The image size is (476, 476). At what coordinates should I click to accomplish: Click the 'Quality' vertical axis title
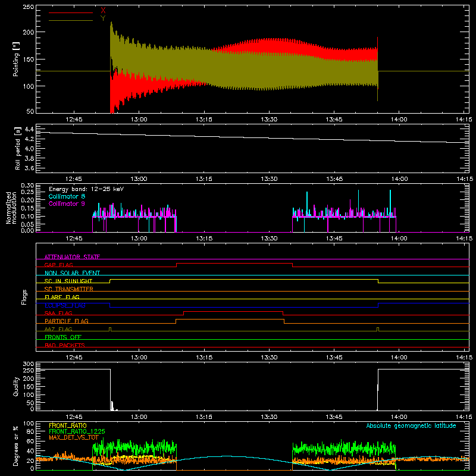(x=16, y=386)
